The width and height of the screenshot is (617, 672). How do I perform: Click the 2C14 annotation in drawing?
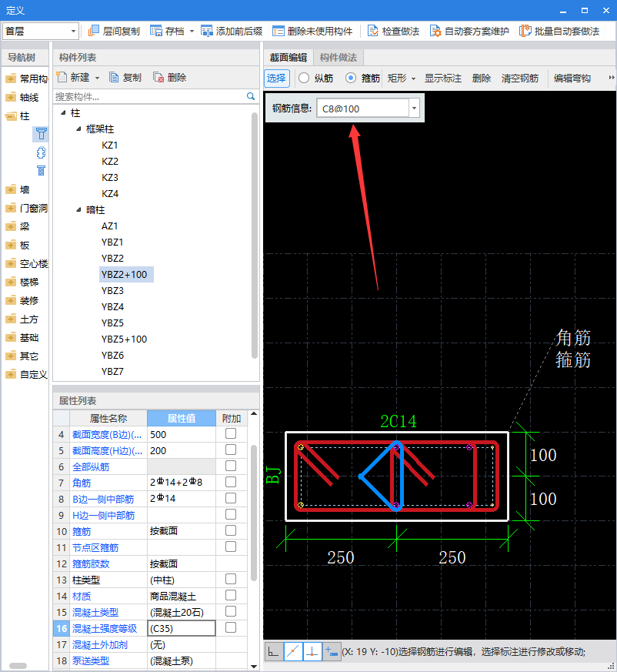tap(399, 421)
